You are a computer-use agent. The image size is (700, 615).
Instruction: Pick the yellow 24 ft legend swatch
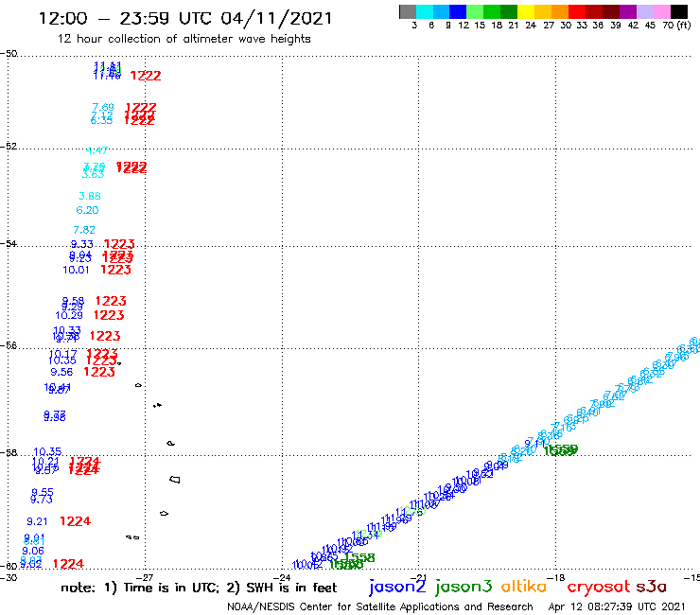coord(526,11)
